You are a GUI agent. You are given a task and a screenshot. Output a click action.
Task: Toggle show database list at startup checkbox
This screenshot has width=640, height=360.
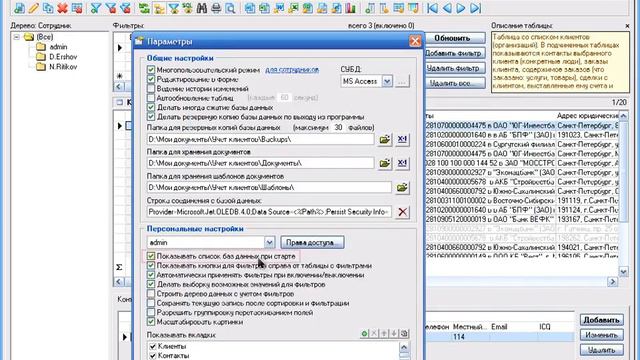click(x=151, y=256)
